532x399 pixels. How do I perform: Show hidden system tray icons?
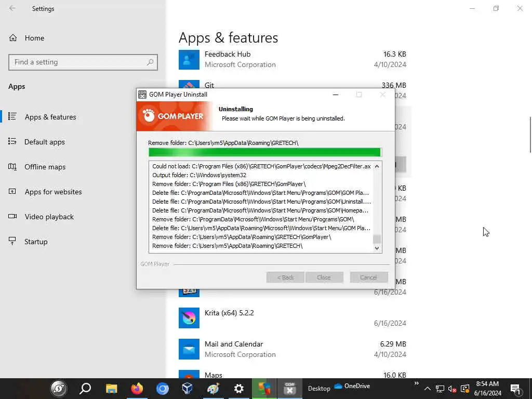click(x=428, y=389)
